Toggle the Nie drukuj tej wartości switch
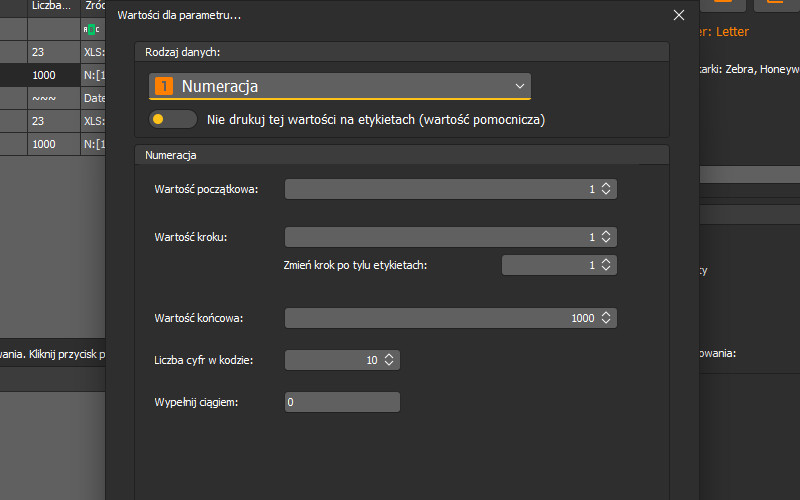The height and width of the screenshot is (500, 800). [x=172, y=119]
